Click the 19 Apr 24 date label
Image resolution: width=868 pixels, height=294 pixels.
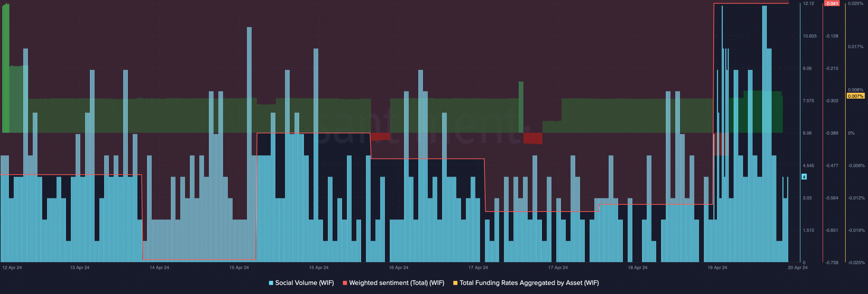[x=717, y=268]
